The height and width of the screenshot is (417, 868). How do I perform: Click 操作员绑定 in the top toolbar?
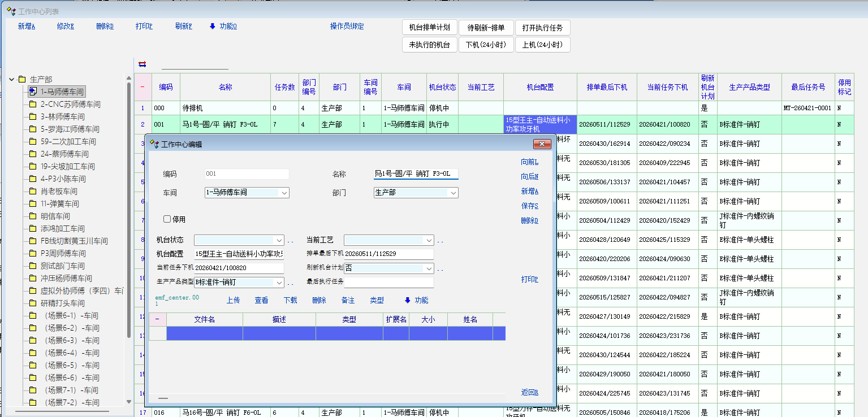(x=347, y=26)
